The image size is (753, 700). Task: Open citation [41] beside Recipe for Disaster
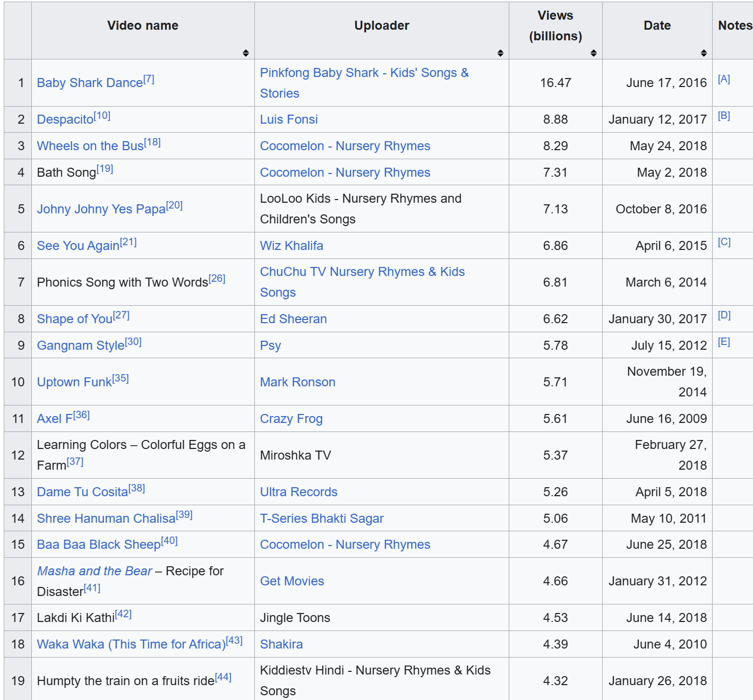[x=92, y=588]
